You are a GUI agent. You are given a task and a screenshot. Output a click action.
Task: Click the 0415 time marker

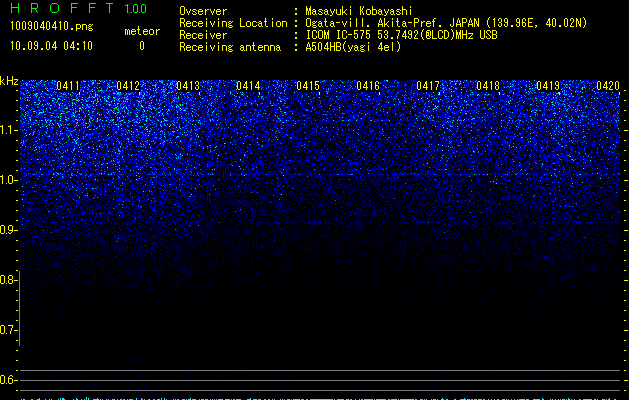coord(308,86)
